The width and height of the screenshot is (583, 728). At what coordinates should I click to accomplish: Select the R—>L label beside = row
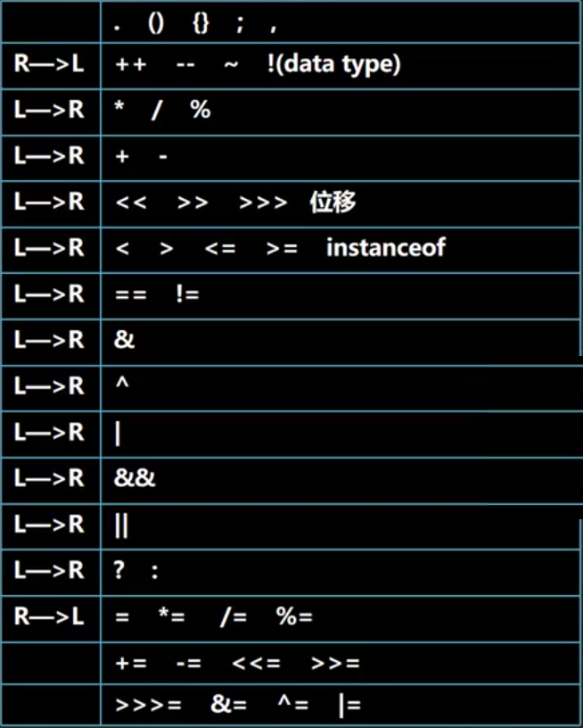(49, 616)
